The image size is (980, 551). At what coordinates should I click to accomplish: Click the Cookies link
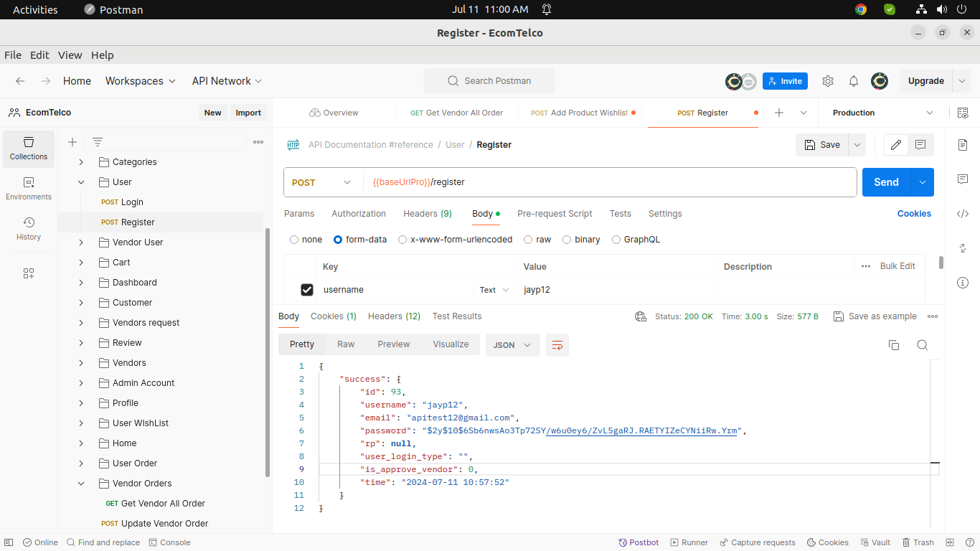[914, 214]
